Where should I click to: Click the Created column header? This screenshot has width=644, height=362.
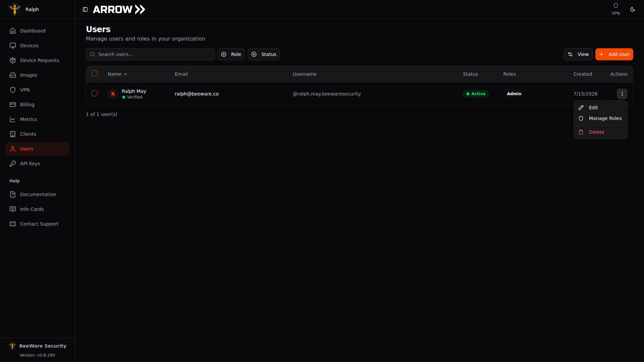pos(583,74)
